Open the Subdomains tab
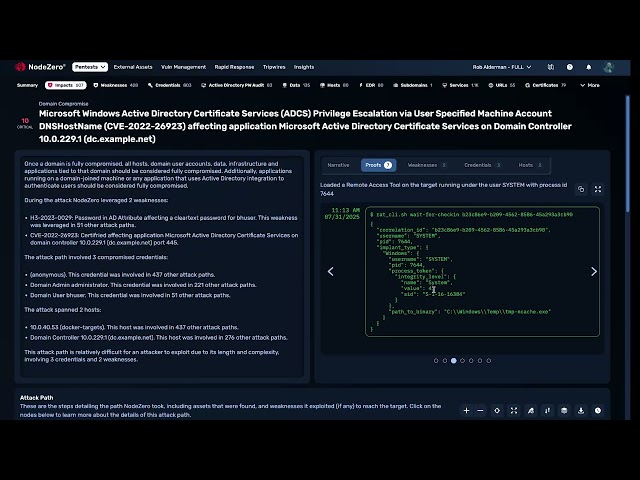640x480 pixels. pyautogui.click(x=413, y=85)
